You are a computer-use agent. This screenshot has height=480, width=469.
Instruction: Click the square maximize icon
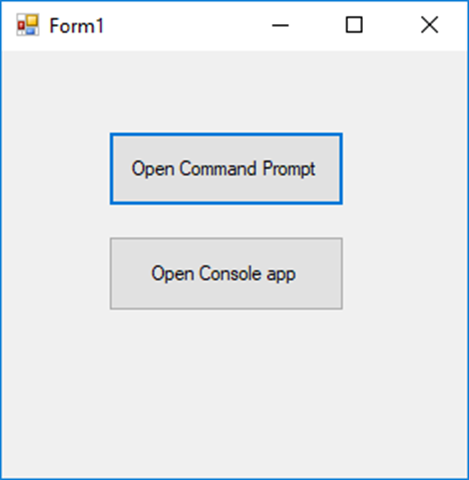pyautogui.click(x=354, y=25)
